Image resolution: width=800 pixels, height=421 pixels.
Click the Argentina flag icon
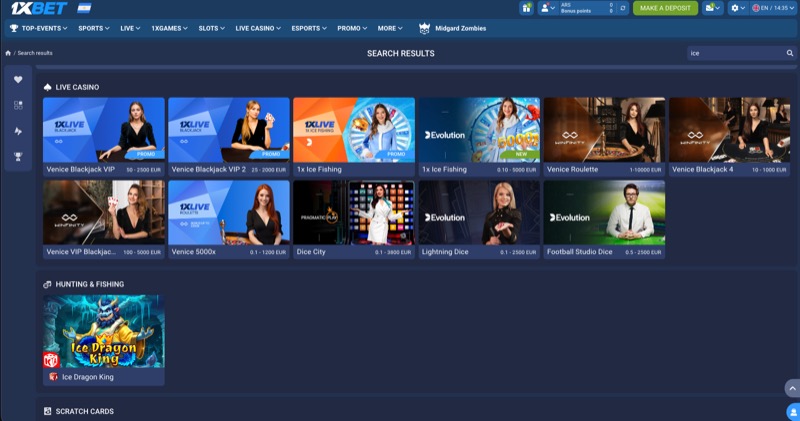click(x=84, y=8)
